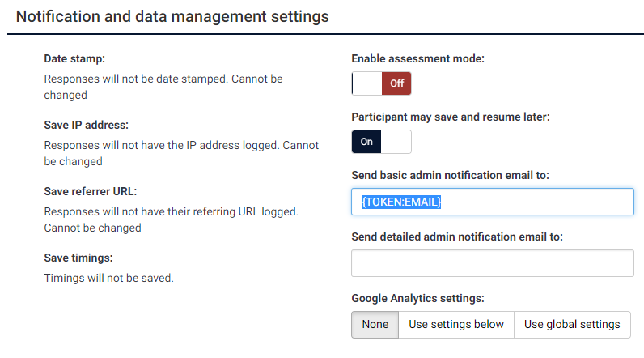Click the Save IP address label
Viewport: 644px width, 358px height.
[87, 125]
